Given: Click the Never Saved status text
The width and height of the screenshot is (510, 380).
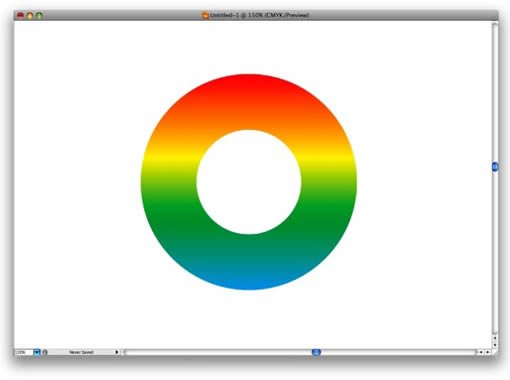Looking at the screenshot, I should 81,352.
